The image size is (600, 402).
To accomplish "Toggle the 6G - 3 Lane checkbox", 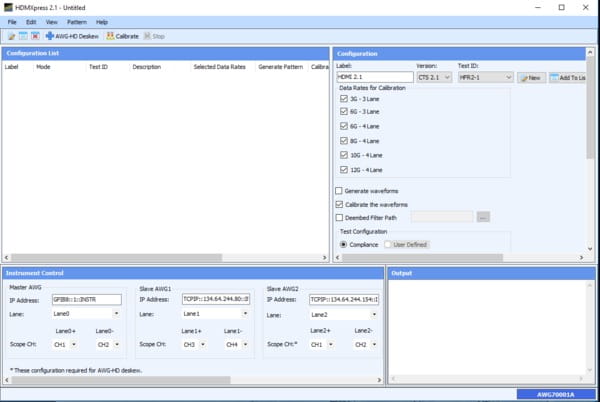I will click(344, 111).
